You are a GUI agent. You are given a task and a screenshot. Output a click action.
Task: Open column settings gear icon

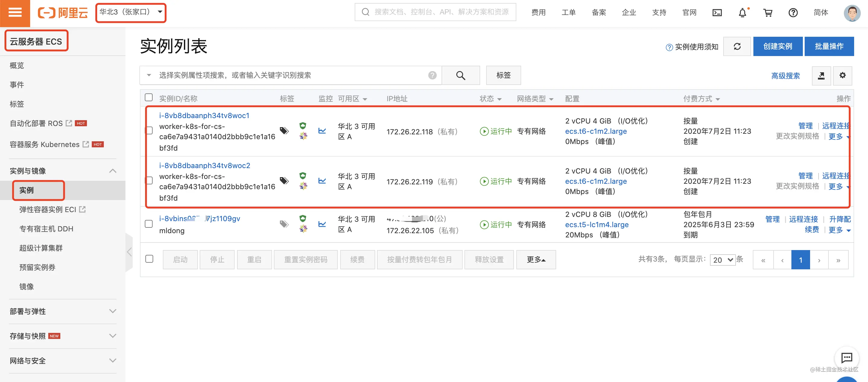[x=842, y=75]
